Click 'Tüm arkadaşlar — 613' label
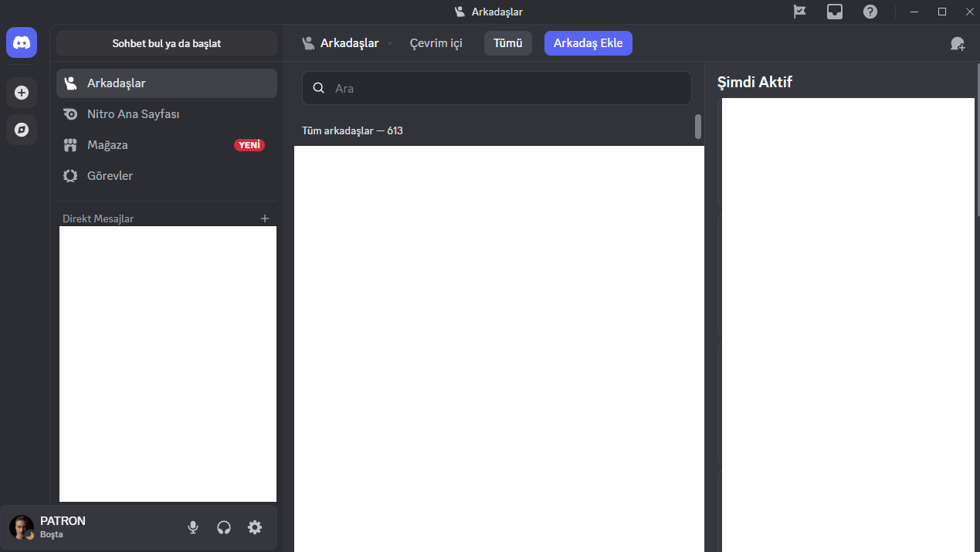Screen dimensions: 980x552 click(352, 130)
